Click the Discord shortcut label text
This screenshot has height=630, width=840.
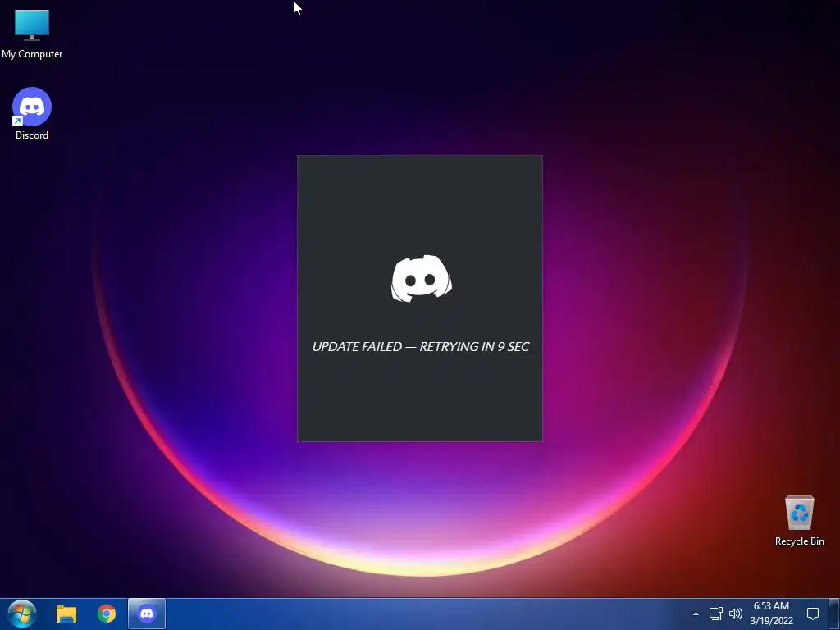[x=32, y=135]
